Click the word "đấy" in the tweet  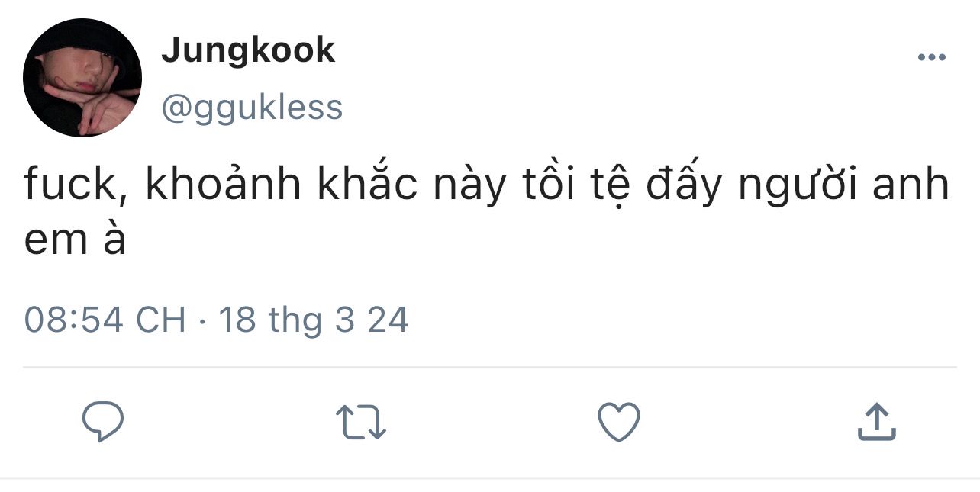683,185
